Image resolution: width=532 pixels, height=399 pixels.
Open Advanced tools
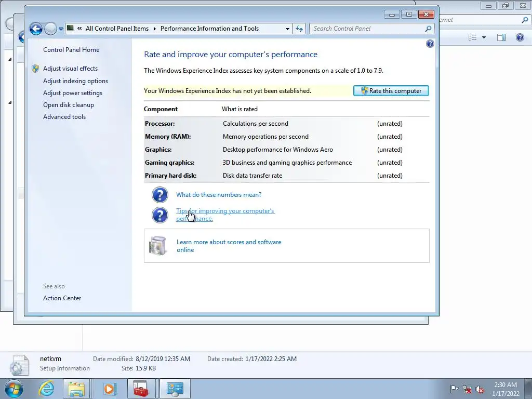[64, 117]
